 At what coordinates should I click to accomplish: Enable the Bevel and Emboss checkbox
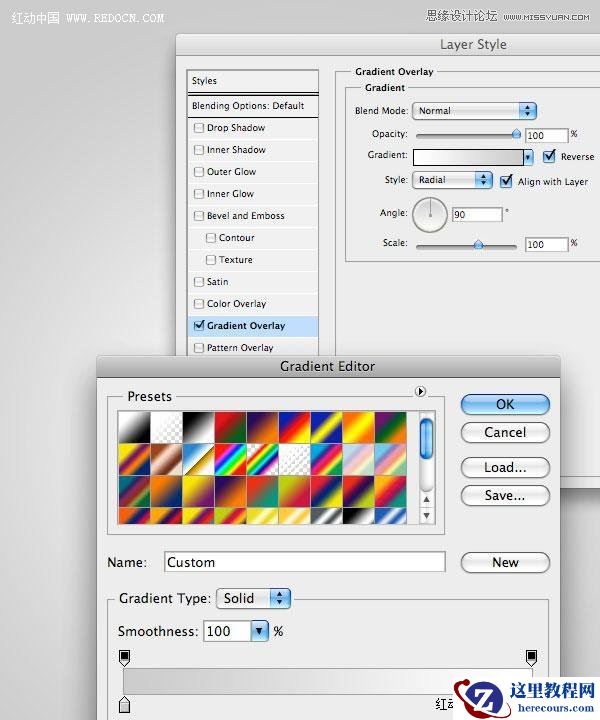pyautogui.click(x=198, y=216)
